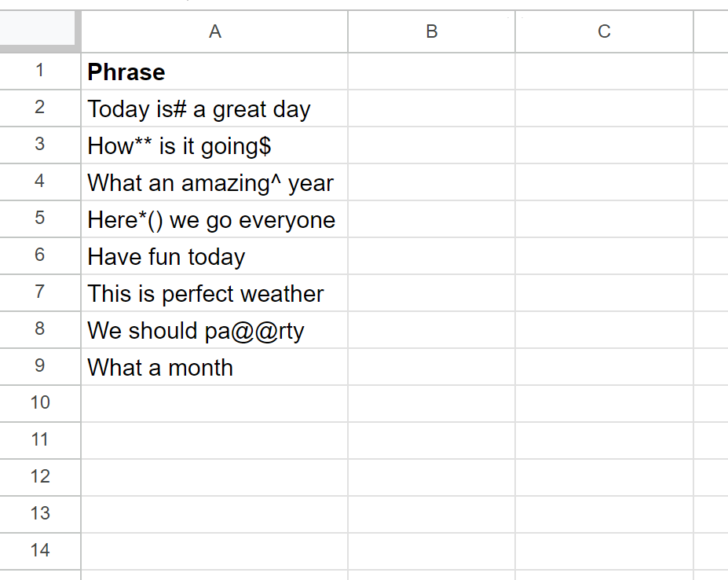The image size is (728, 580).
Task: Select row 9 header
Action: coord(40,366)
